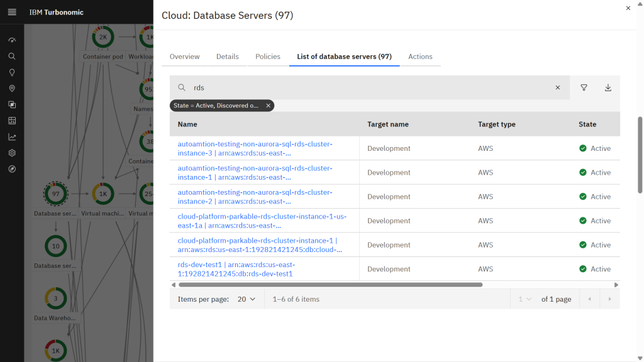
Task: Select the 1K Virtual machine node
Action: [x=103, y=194]
